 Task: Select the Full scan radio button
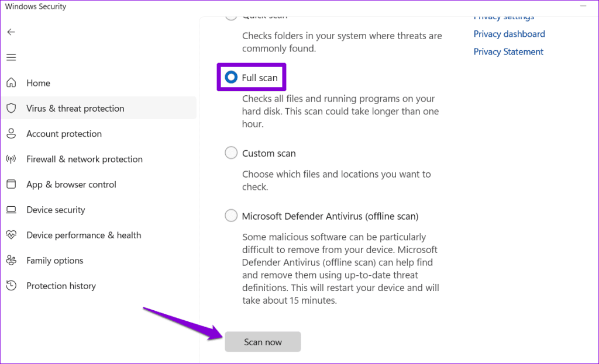pyautogui.click(x=231, y=78)
